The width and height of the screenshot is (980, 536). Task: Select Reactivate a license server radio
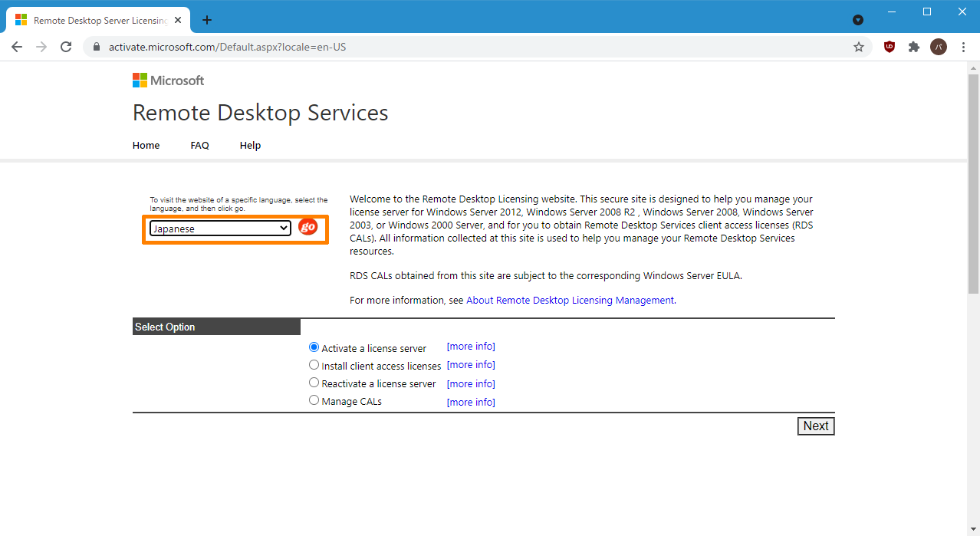(314, 383)
